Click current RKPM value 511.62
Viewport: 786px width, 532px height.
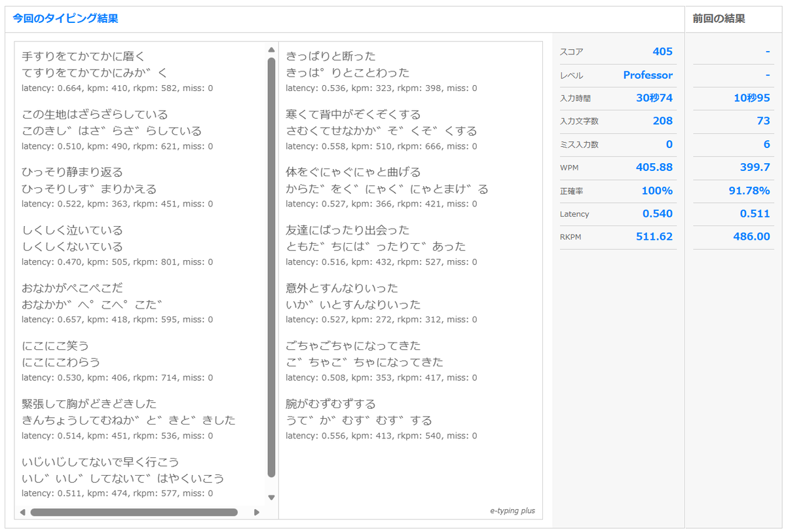click(x=654, y=237)
